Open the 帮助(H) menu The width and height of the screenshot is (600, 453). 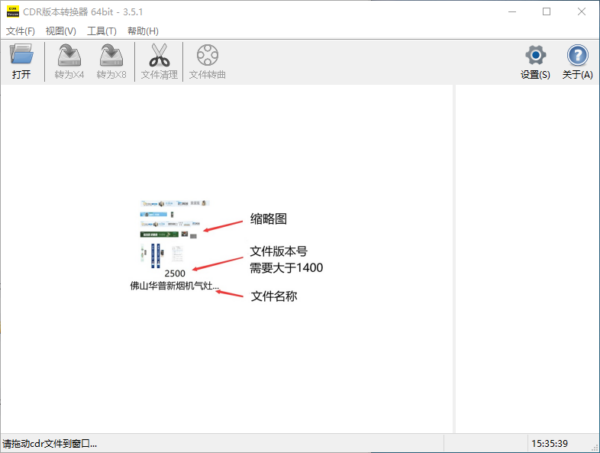coord(143,31)
